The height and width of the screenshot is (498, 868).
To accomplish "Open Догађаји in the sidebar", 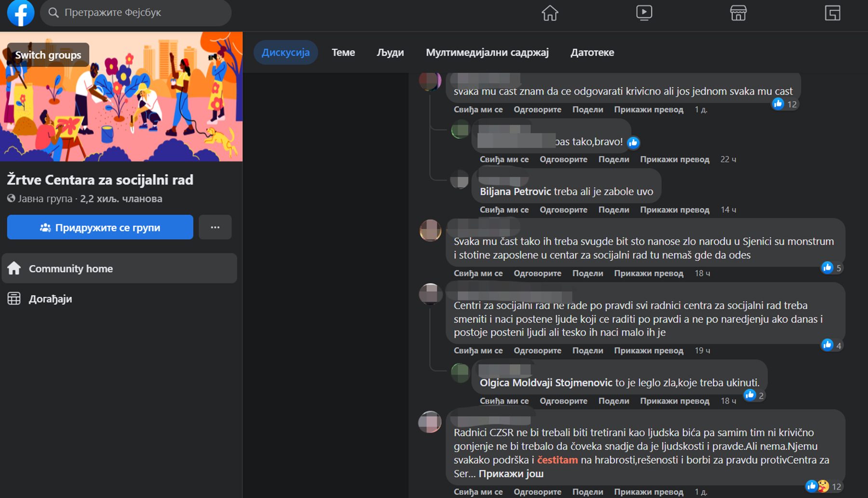I will [50, 299].
